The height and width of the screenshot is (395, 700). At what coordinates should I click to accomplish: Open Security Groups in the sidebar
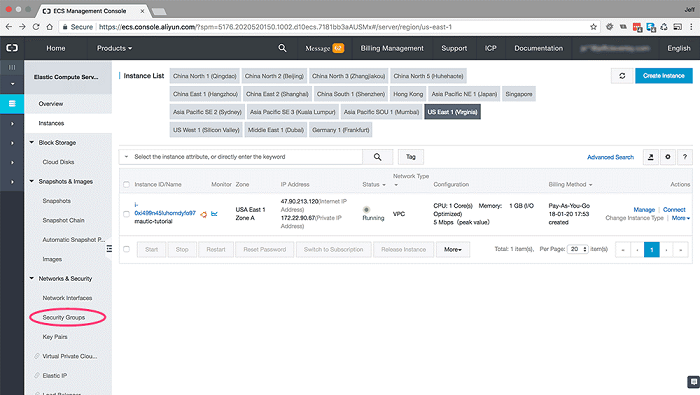coord(64,317)
